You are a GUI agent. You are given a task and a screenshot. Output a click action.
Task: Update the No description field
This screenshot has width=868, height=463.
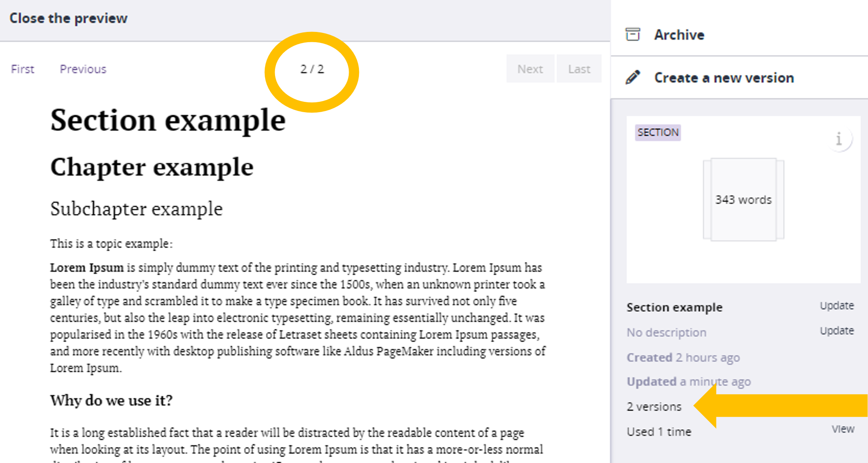pos(836,331)
